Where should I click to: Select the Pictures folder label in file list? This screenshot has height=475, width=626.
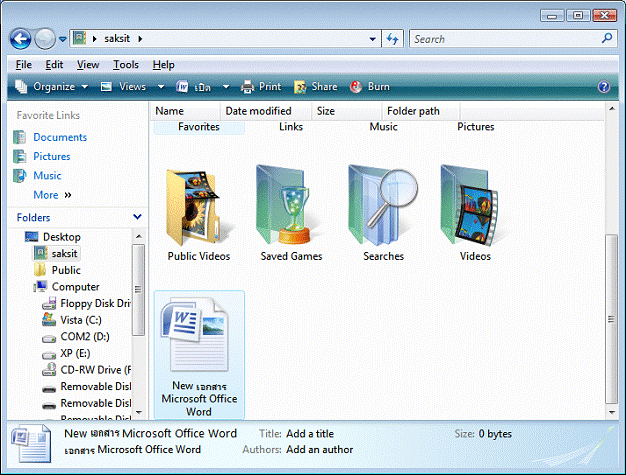click(x=475, y=127)
